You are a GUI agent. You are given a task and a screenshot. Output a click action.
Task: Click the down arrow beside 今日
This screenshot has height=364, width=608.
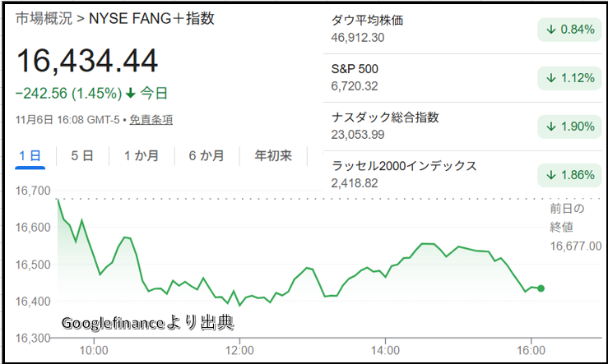130,93
